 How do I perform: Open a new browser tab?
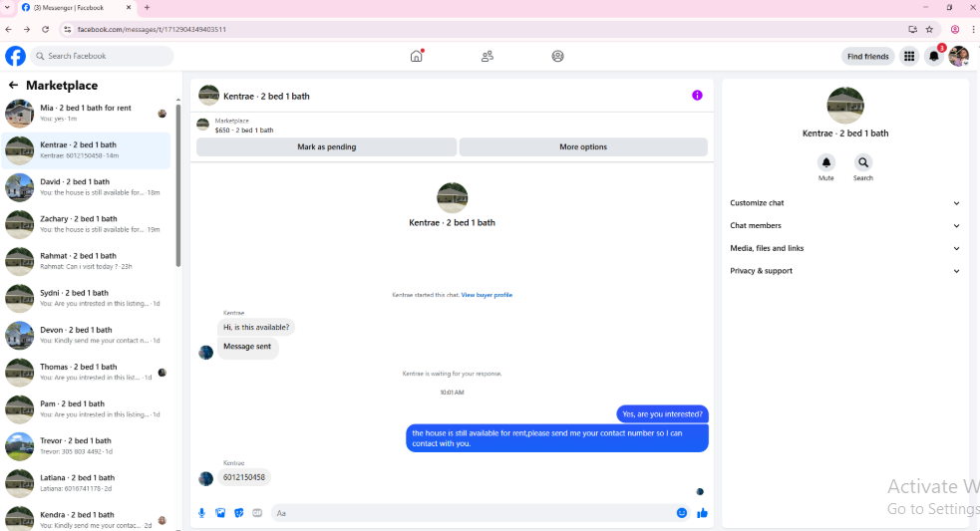[x=147, y=8]
